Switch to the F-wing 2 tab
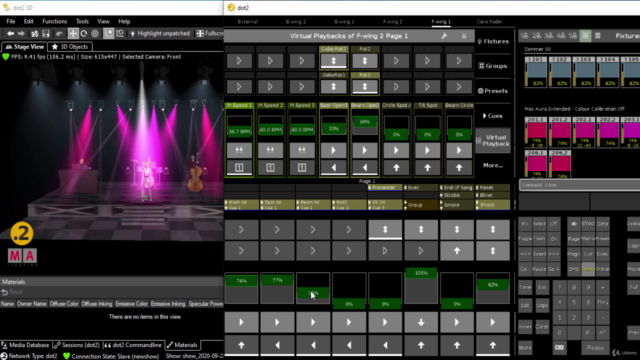Viewport: 640px width, 360px height. point(393,22)
